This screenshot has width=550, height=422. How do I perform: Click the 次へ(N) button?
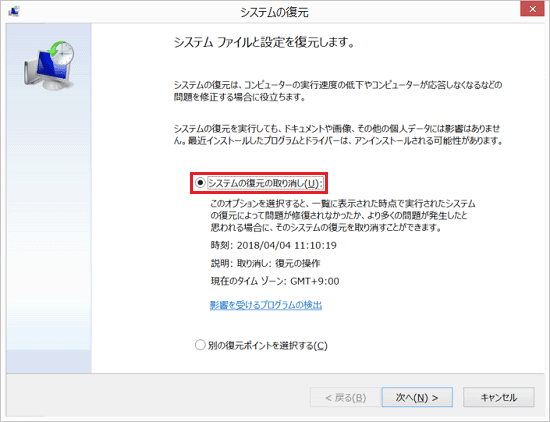[x=417, y=397]
